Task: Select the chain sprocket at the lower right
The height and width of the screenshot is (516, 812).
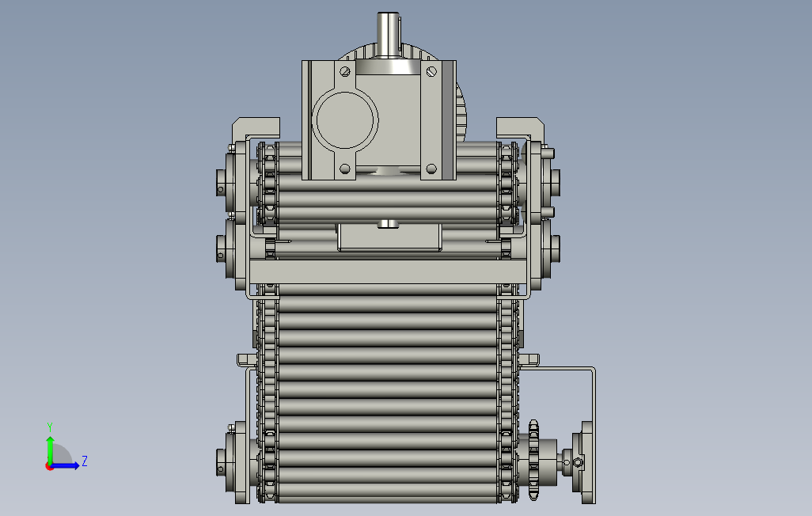Action: pos(533,460)
